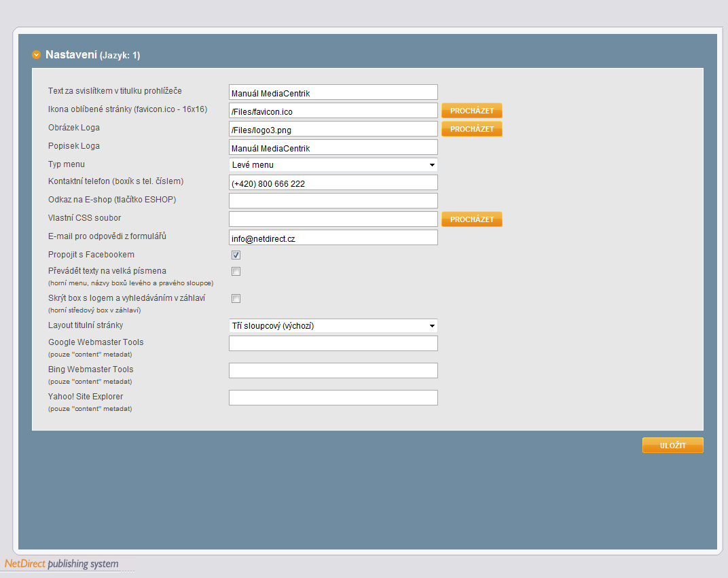Edit the Popisek Loga text field
The width and height of the screenshot is (728, 578).
[333, 147]
